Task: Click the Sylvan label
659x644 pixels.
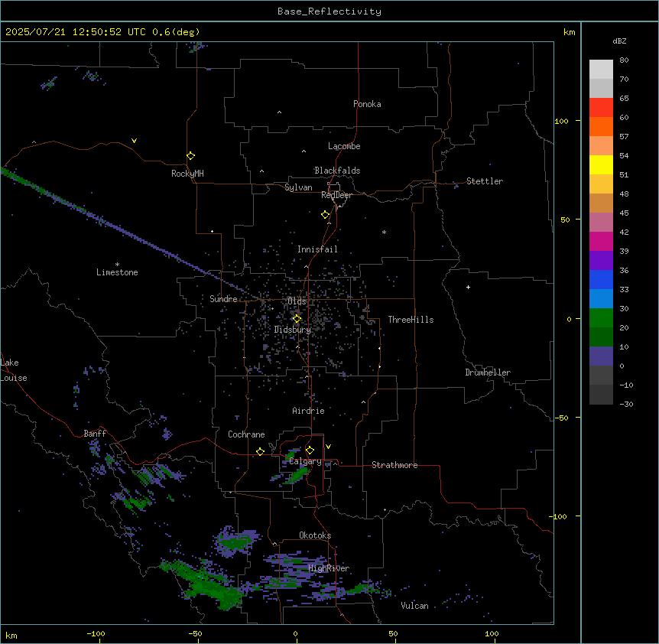Action: click(x=298, y=187)
